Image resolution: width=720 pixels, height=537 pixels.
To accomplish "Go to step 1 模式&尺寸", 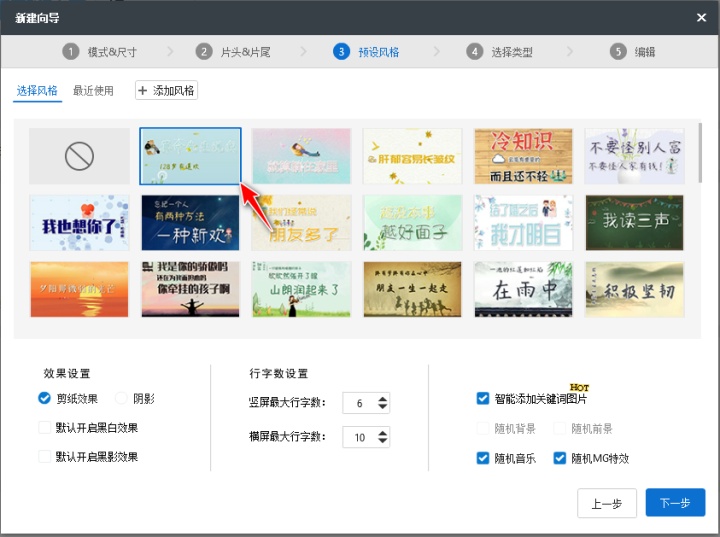I will tap(100, 51).
